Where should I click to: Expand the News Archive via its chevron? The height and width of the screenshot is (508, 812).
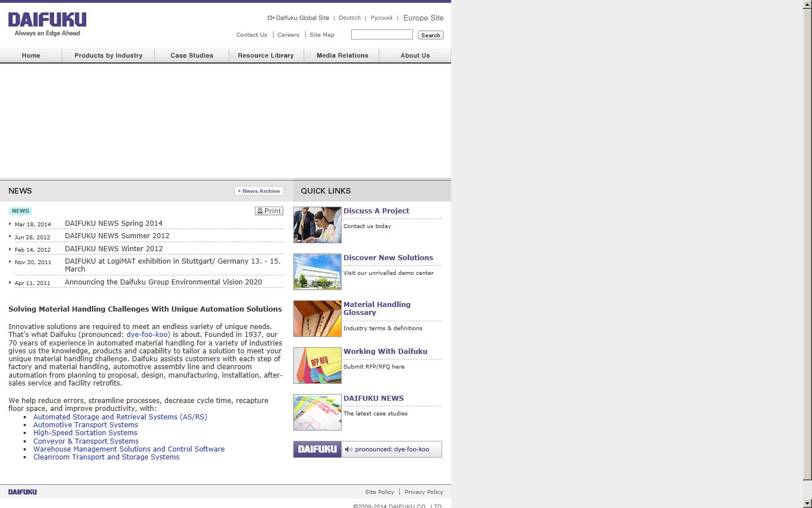pyautogui.click(x=239, y=191)
